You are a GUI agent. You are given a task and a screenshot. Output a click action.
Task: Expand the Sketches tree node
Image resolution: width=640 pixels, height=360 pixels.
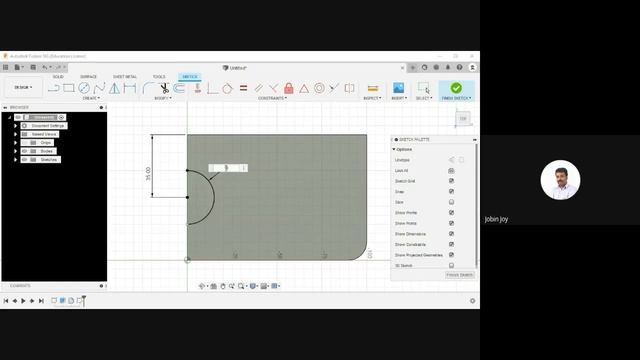[16, 160]
